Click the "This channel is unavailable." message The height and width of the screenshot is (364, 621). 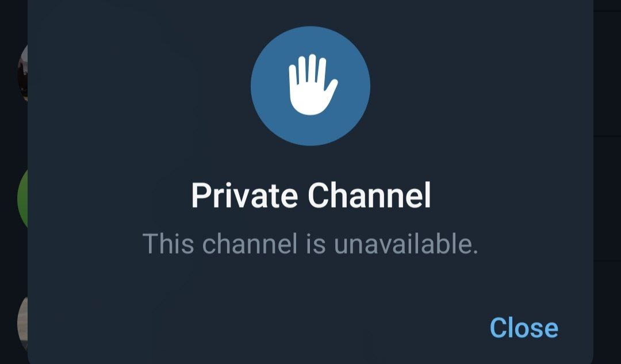[310, 244]
